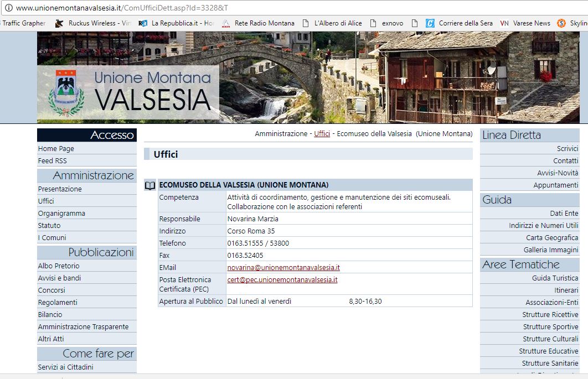Open Itinerari link
The height and width of the screenshot is (379, 588).
(x=566, y=290)
